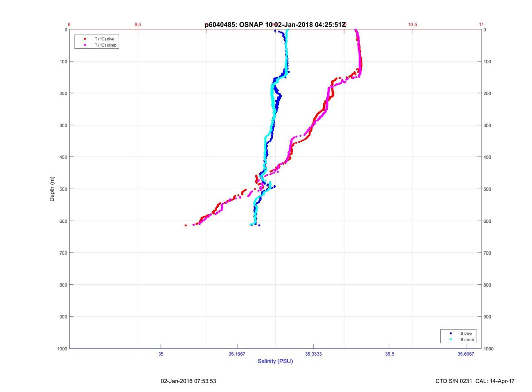Click the 'CTD S/N 0231 CAL: 14-Apr-17' footer text
The image size is (532, 392).
(x=475, y=381)
